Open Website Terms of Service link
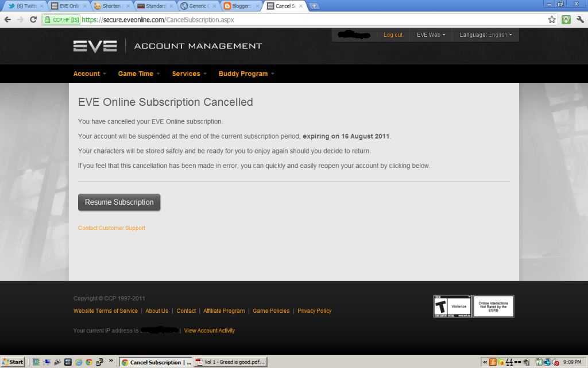 106,311
